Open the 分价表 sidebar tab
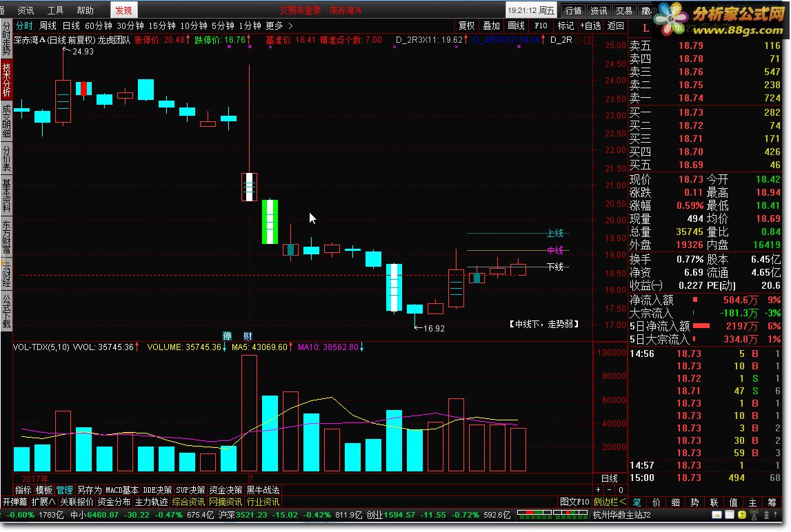 coord(6,158)
